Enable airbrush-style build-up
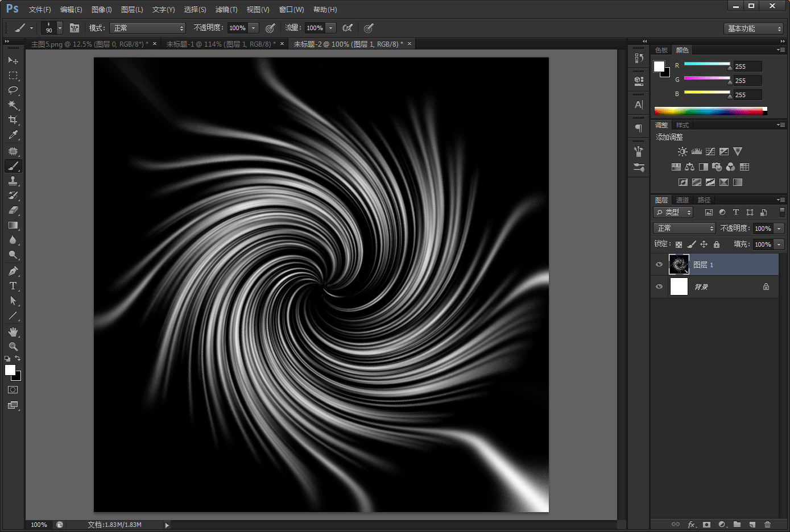The width and height of the screenshot is (790, 532). pos(348,28)
